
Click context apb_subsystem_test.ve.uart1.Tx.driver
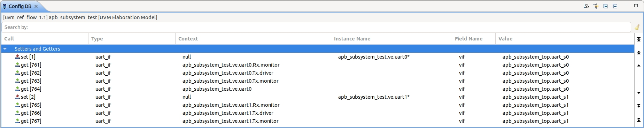pyautogui.click(x=228, y=113)
